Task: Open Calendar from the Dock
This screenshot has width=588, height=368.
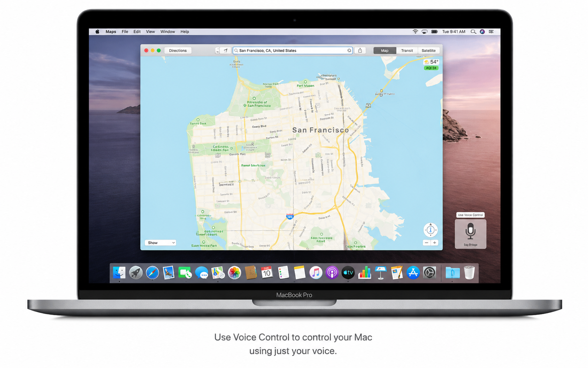Action: point(267,273)
